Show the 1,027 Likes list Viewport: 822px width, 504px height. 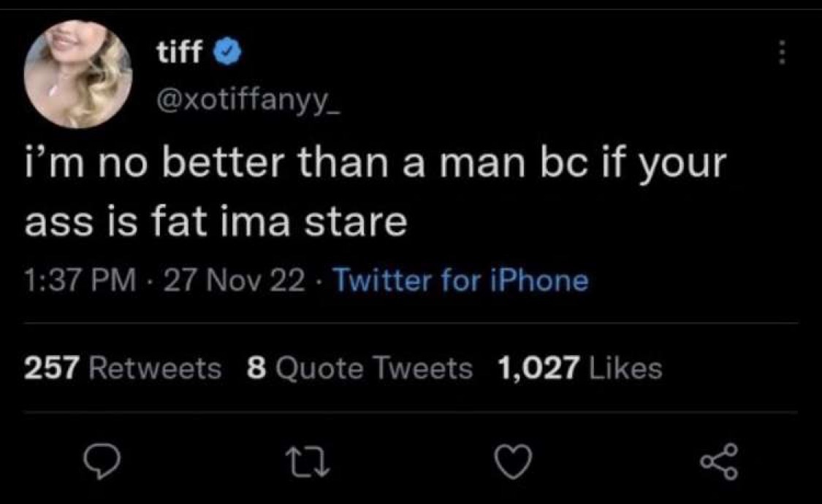click(579, 368)
